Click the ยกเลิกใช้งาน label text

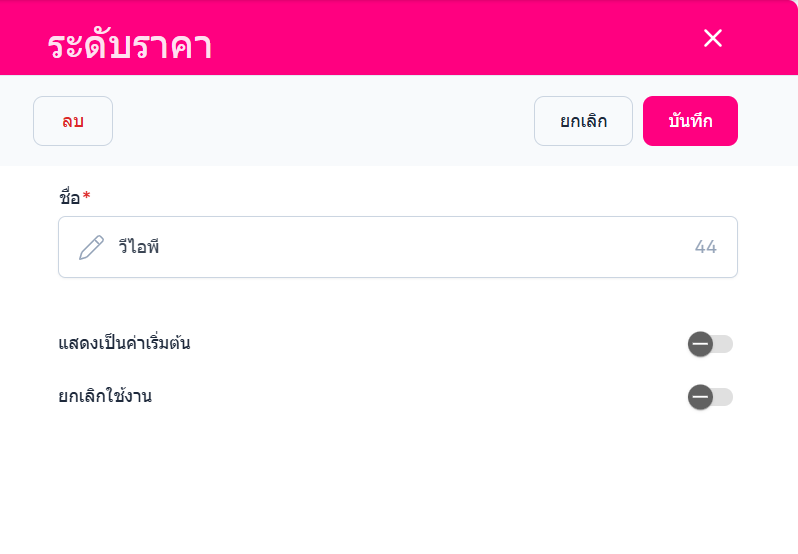tap(105, 397)
